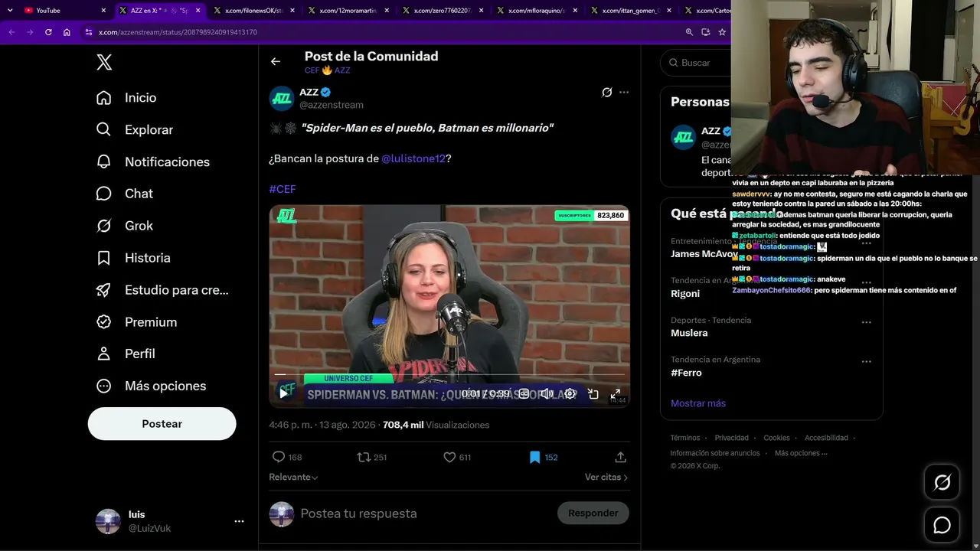Share the post with the share icon
This screenshot has width=980, height=551.
[x=621, y=457]
